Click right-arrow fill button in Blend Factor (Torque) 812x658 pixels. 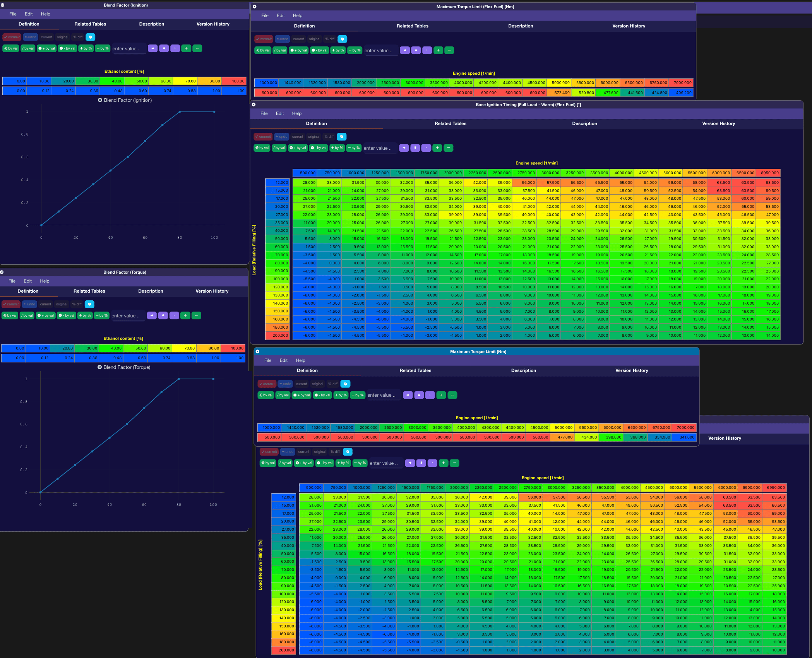(152, 315)
